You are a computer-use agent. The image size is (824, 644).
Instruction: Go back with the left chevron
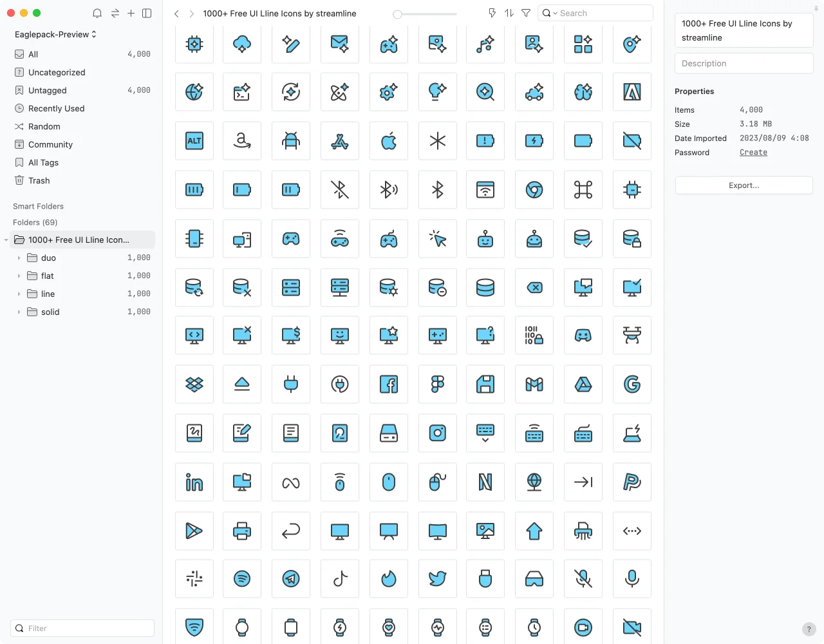coord(176,14)
